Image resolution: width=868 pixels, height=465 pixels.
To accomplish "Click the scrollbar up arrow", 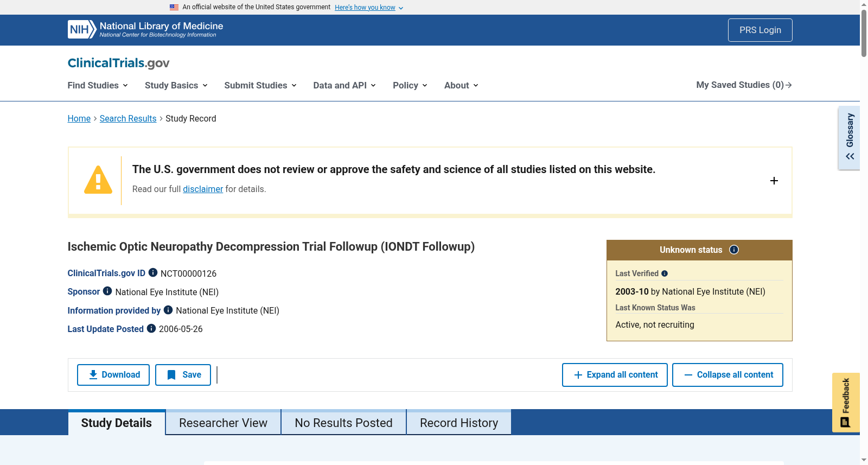I will [864, 4].
